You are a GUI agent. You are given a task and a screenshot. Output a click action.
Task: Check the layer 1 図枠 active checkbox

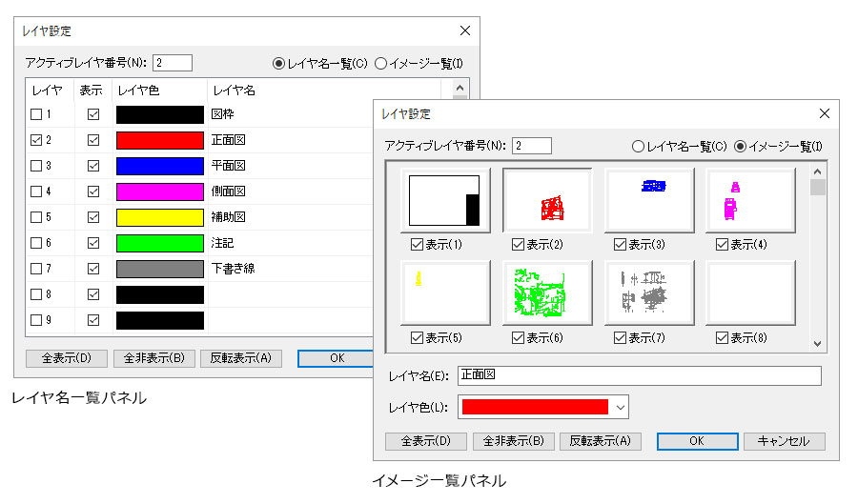[37, 114]
